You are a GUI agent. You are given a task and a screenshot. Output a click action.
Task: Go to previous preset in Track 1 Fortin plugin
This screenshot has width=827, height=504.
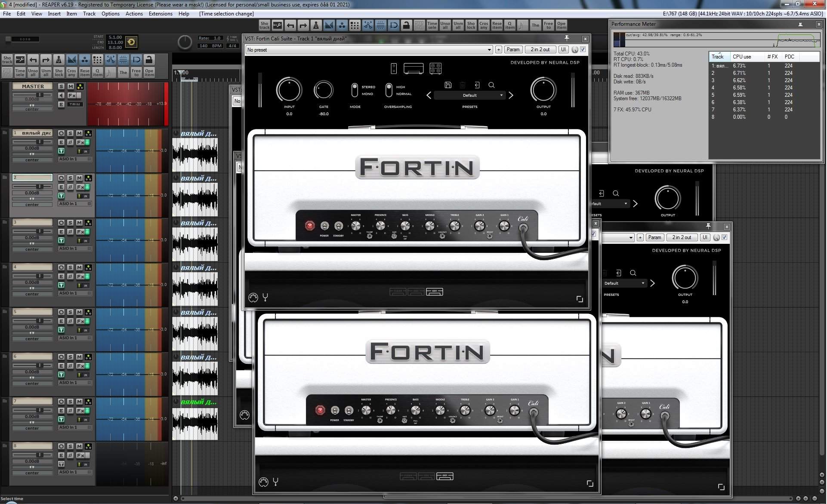click(429, 95)
